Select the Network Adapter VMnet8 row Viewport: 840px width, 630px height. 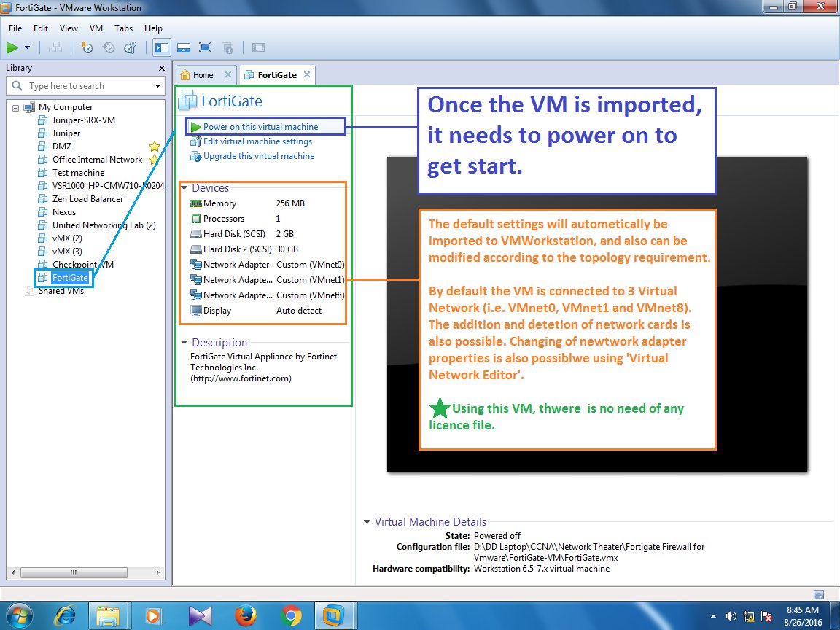coord(268,295)
